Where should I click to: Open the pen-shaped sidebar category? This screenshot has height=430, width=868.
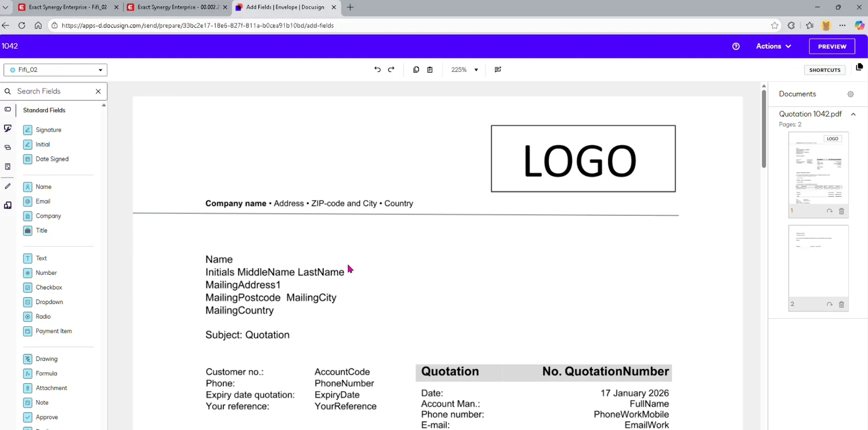(x=8, y=186)
